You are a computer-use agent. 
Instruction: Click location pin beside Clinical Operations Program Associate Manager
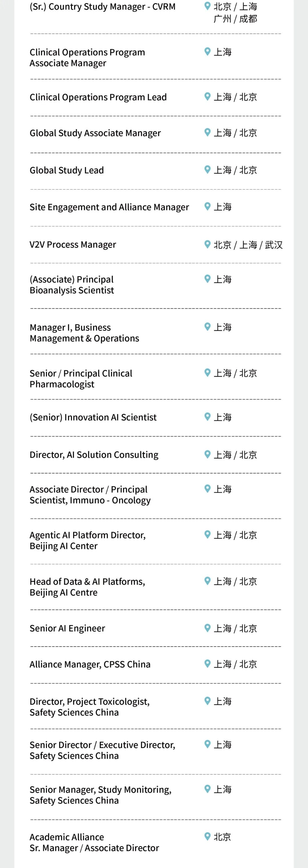[207, 52]
